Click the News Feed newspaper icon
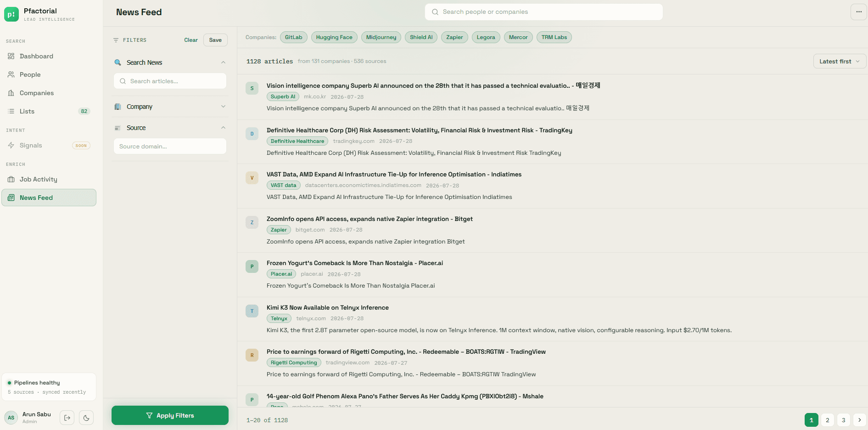Screen dimensions: 868x430 point(11,198)
